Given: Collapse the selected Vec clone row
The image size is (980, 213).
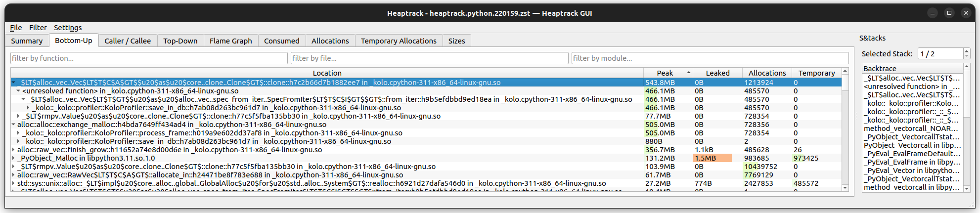Looking at the screenshot, I should pos(13,83).
